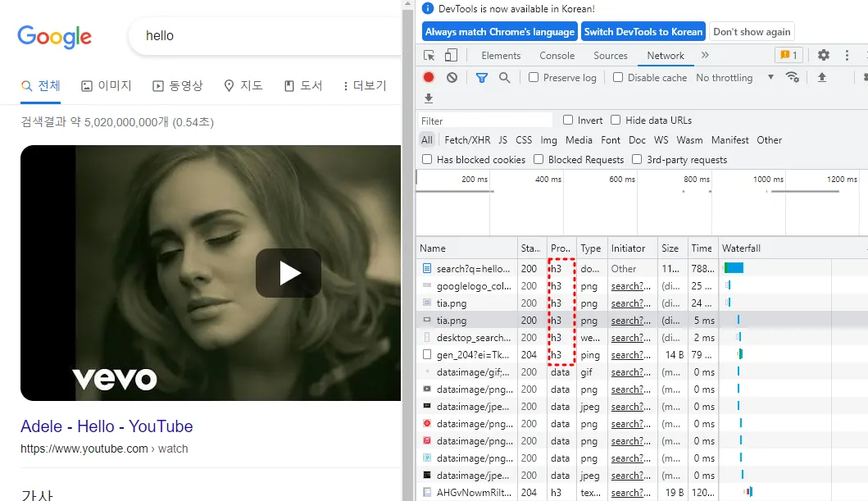Screen dimensions: 868x501
Task: Filter requests by Wasm
Action: tap(690, 140)
